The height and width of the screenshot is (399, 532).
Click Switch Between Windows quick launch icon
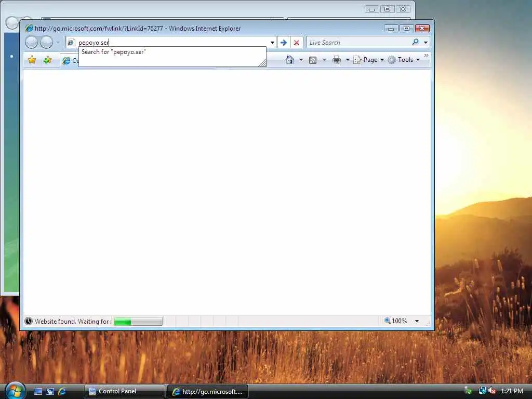50,391
